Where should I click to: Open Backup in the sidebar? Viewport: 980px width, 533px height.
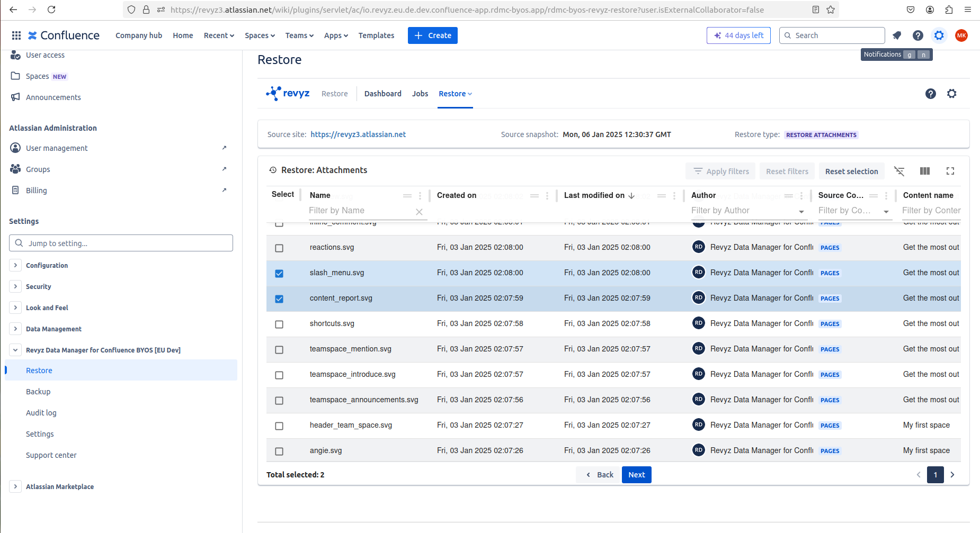(38, 392)
